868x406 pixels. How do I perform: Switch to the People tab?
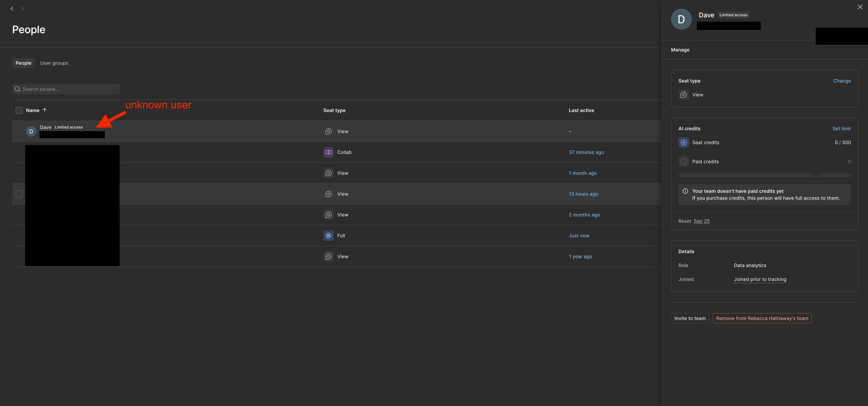(x=23, y=63)
